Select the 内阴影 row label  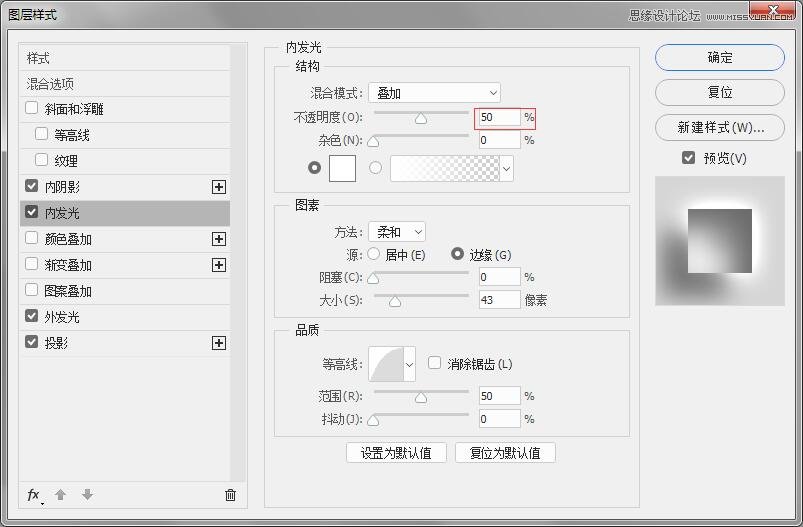click(62, 187)
